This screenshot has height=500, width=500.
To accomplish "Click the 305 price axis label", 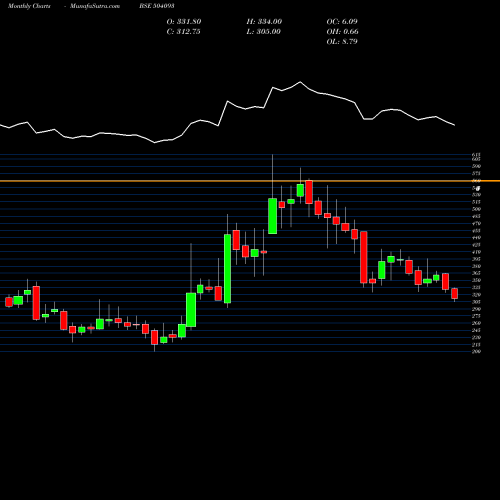I will (476, 302).
